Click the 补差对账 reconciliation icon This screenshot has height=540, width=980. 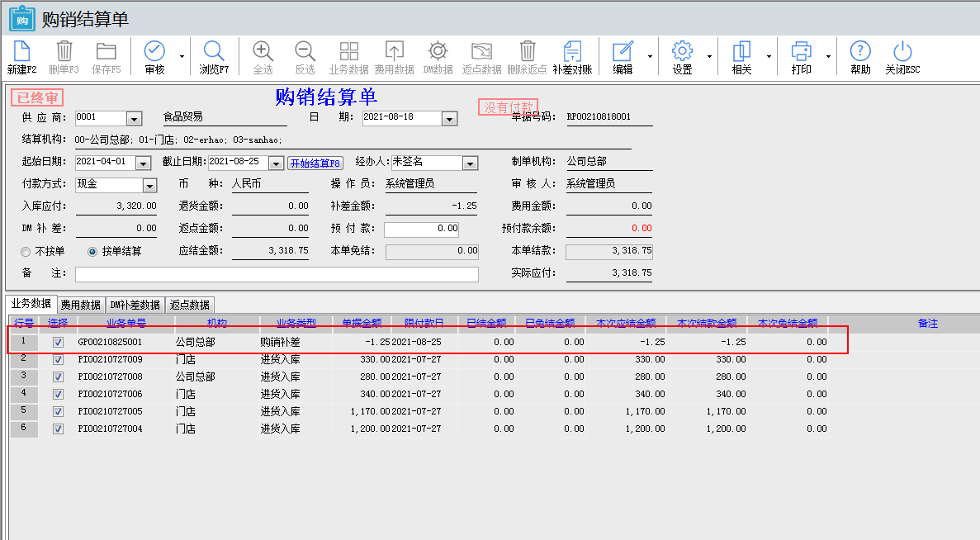(x=572, y=51)
